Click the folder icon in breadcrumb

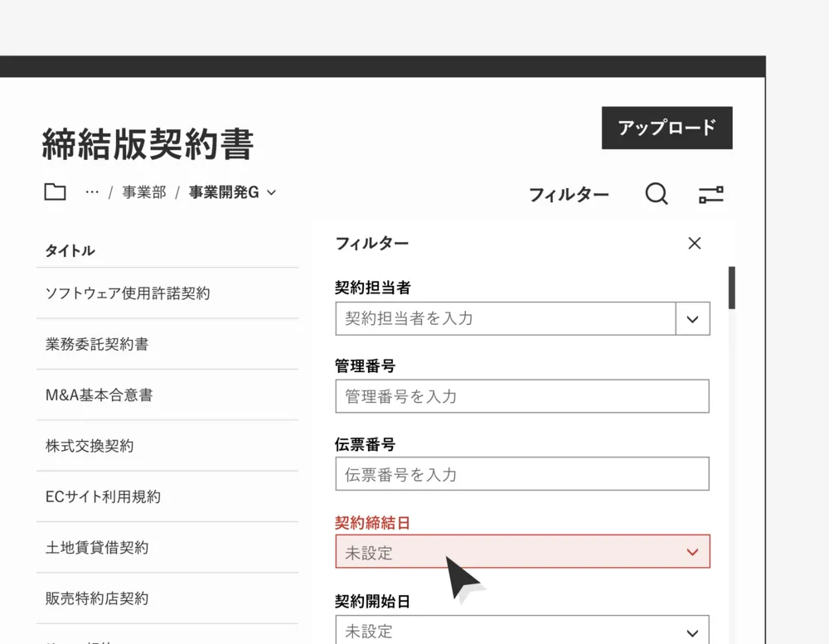pos(55,192)
